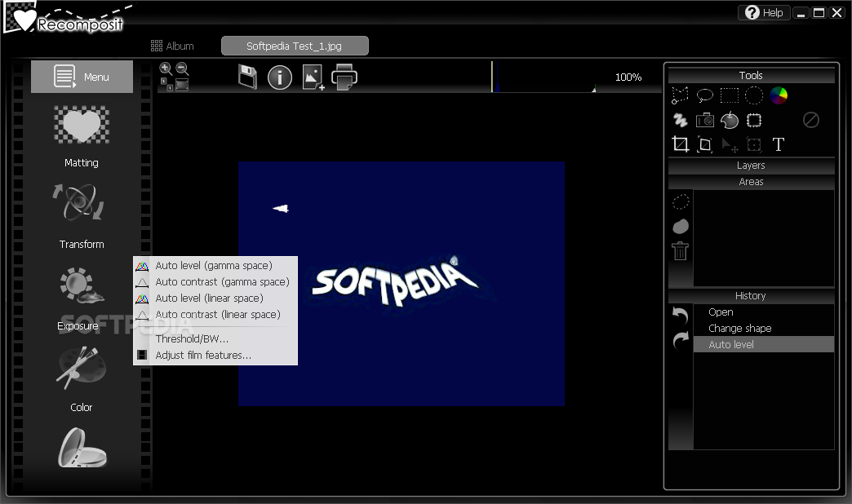This screenshot has width=852, height=504.
Task: Open the compact mirror icon in the sidebar
Action: (x=82, y=448)
